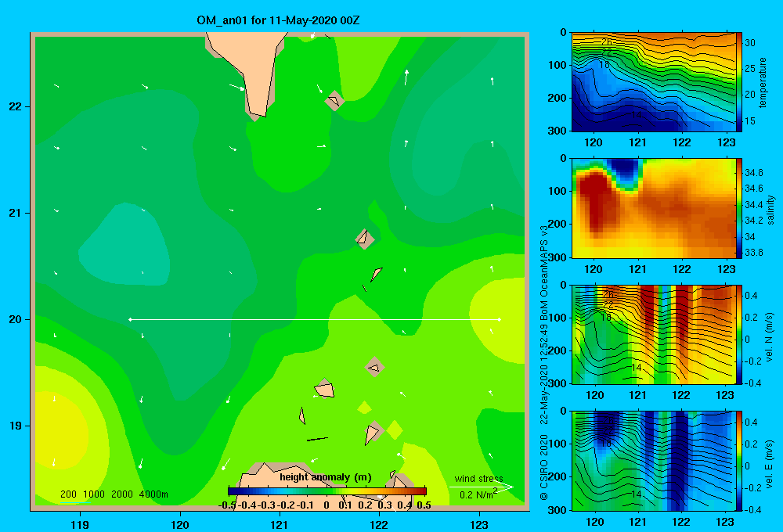Click the 'vel. N (m/s)' label

tap(770, 337)
